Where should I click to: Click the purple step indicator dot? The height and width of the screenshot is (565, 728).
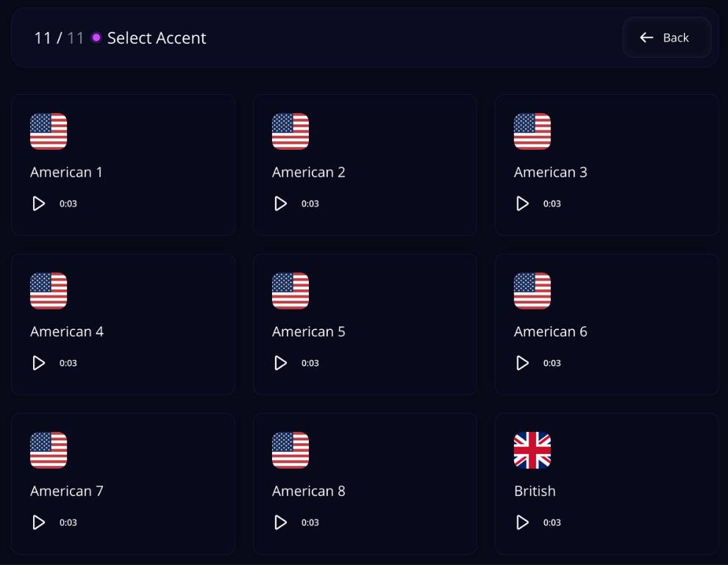[x=95, y=38]
